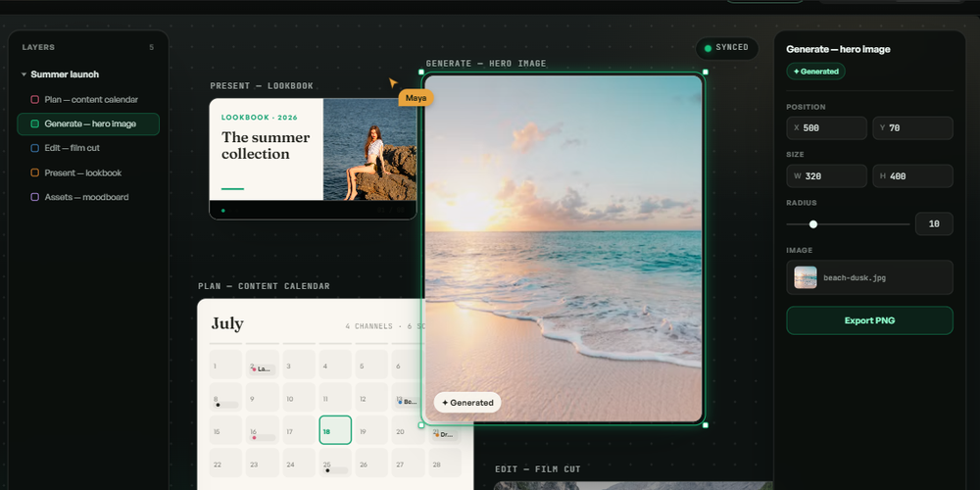Collapse the Summer launch layer group

tap(24, 74)
